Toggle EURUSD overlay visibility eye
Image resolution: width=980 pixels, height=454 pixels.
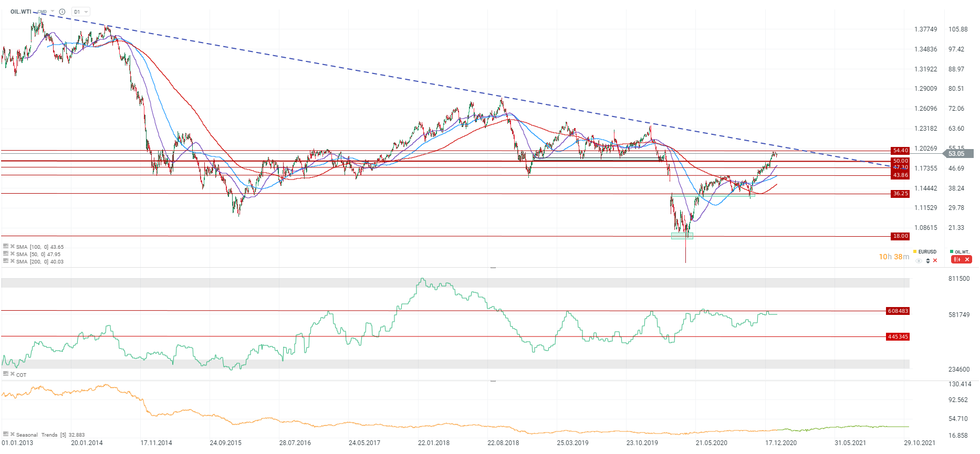(x=919, y=260)
